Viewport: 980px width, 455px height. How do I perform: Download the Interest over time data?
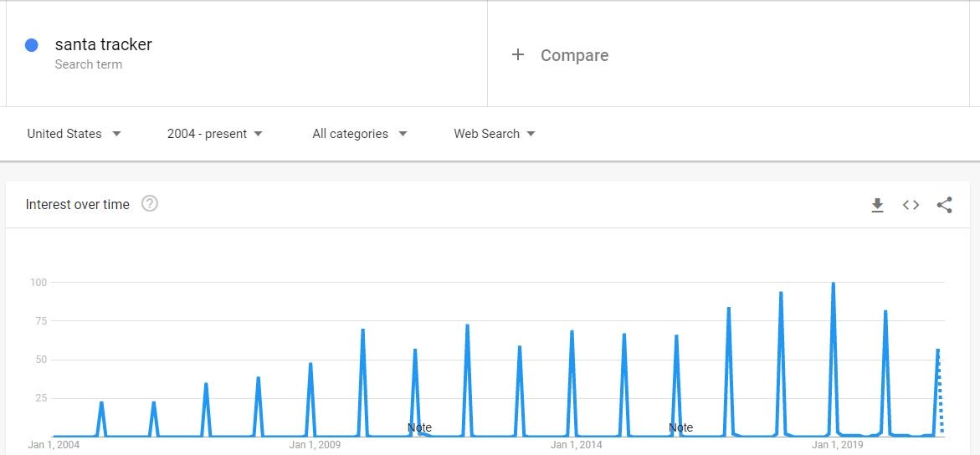click(878, 205)
